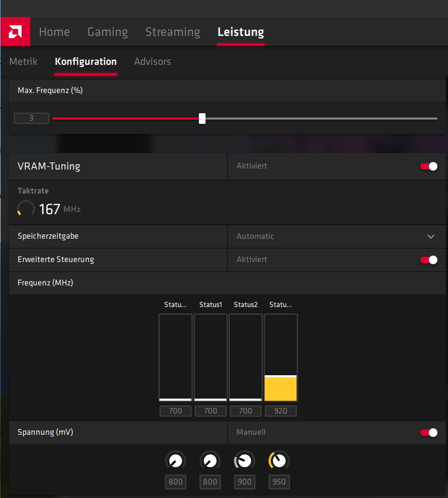Click the voltage knob above 900
Screen dimensions: 448x498
coord(244,461)
